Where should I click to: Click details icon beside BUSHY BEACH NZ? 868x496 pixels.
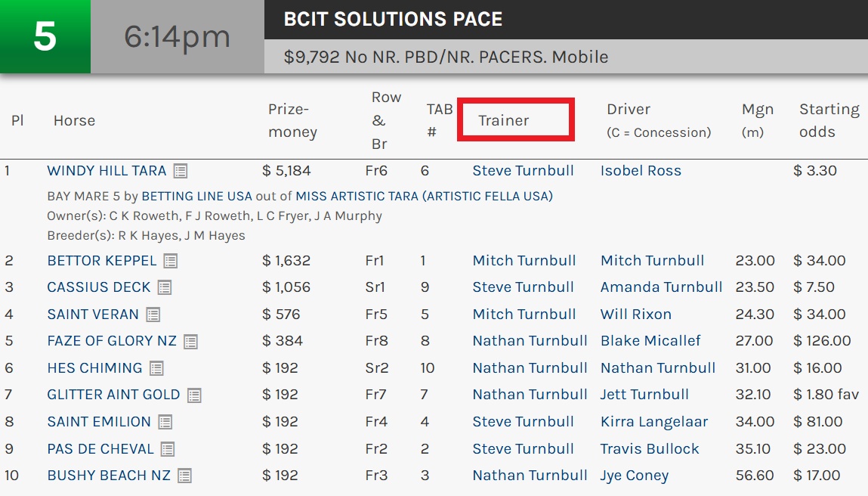pos(184,476)
